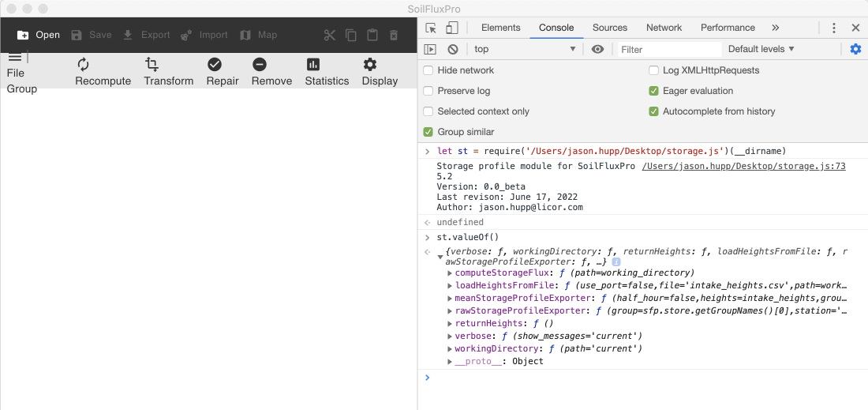
Task: Disable Autocomplete from history checkbox
Action: coord(654,111)
